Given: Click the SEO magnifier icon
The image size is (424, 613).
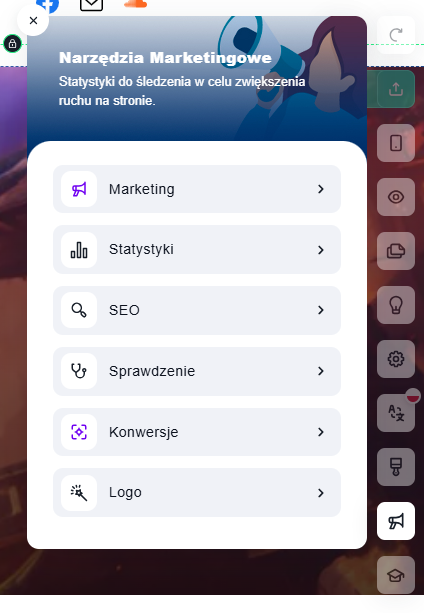Looking at the screenshot, I should coord(79,310).
